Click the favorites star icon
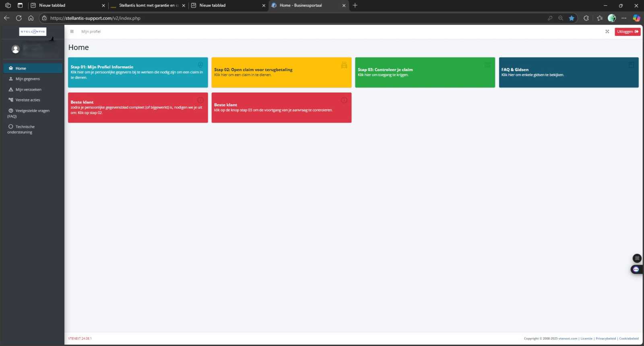Image resolution: width=644 pixels, height=346 pixels. pyautogui.click(x=571, y=18)
